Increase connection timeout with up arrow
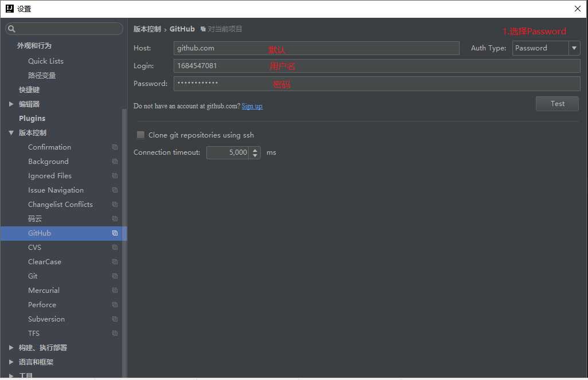Screen dimensions: 588x380 pyautogui.click(x=255, y=150)
